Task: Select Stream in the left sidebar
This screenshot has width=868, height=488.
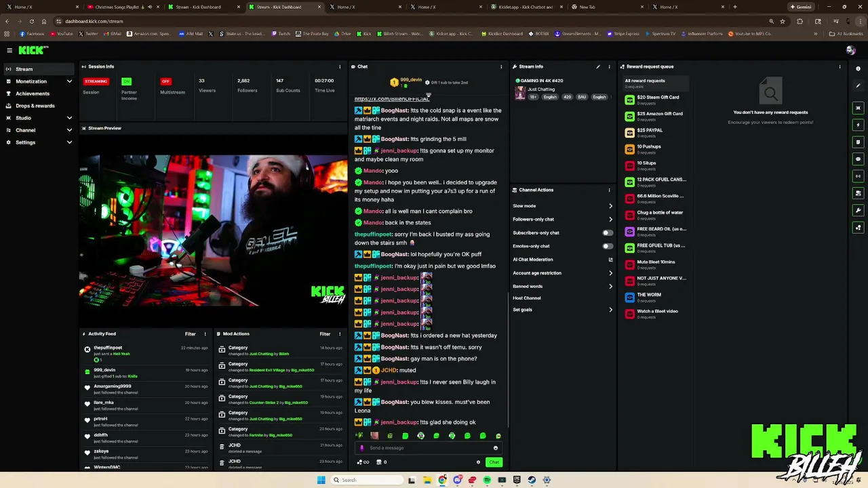Action: [37, 69]
